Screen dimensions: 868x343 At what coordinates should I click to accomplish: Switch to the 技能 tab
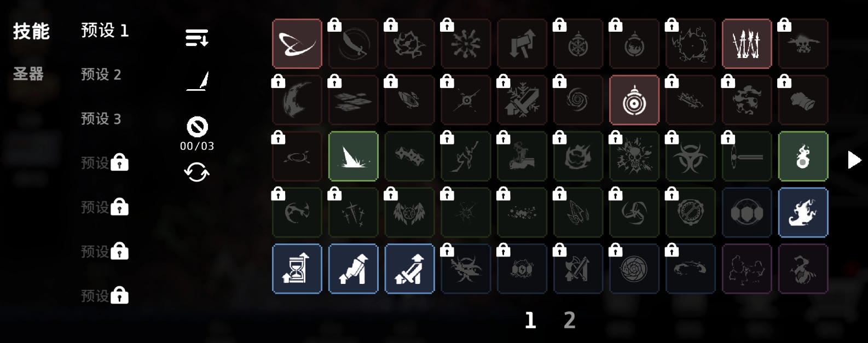(32, 31)
